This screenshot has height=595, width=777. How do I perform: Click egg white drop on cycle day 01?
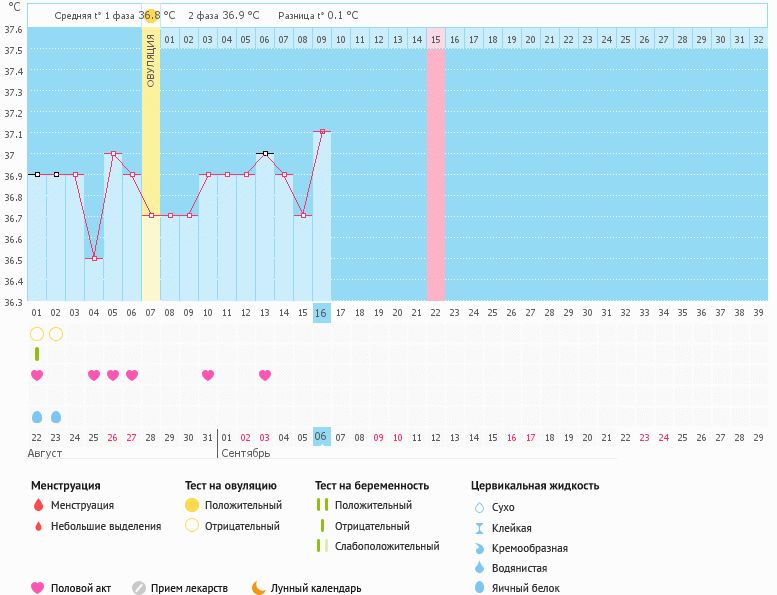pyautogui.click(x=37, y=416)
